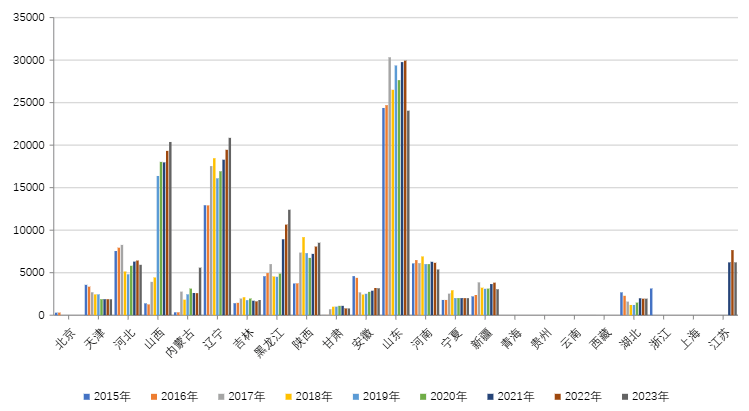Click the 35000 y-axis value label
Image resolution: width=749 pixels, height=411 pixels.
(29, 18)
